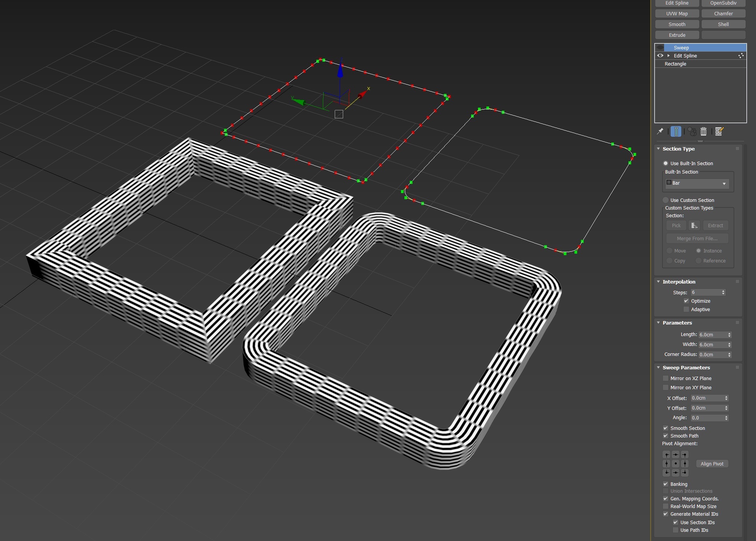Click the Corner Radius input field
756x541 pixels.
[x=712, y=355]
